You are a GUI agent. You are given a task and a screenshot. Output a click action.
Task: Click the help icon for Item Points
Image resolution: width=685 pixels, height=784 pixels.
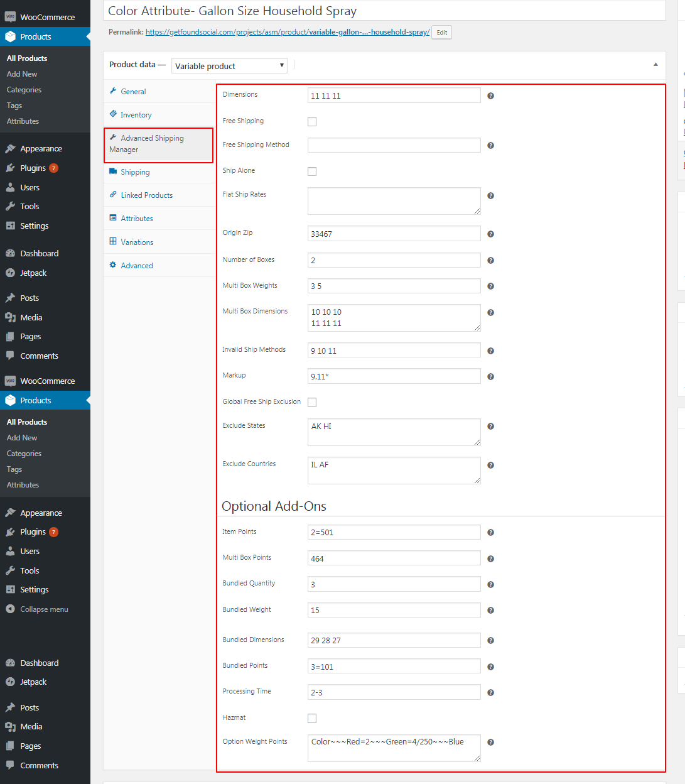pos(490,533)
